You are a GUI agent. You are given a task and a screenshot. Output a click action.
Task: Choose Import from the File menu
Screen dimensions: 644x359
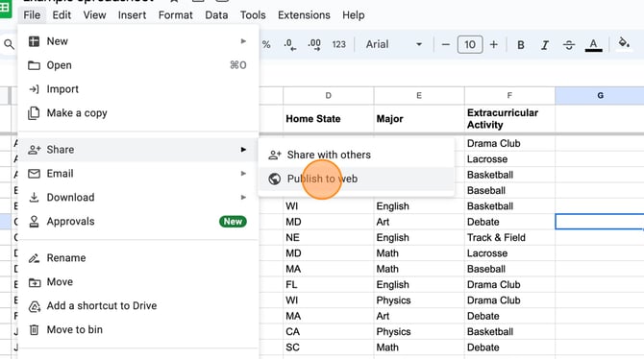tap(137, 89)
